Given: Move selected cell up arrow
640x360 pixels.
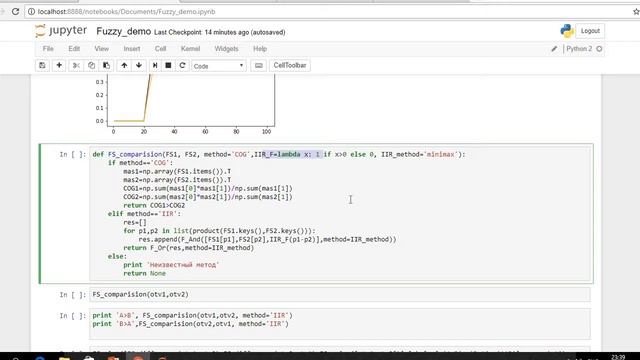Looking at the screenshot, I should (124, 65).
